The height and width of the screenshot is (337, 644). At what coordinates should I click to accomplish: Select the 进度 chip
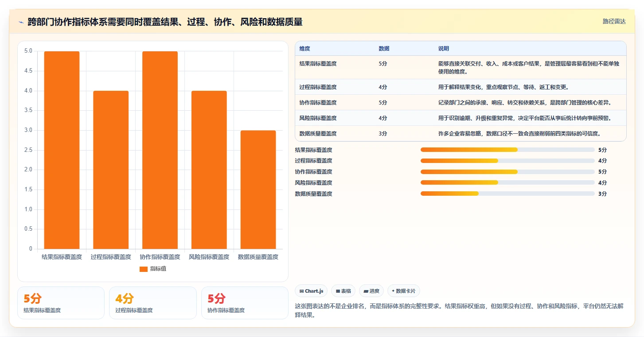pyautogui.click(x=371, y=291)
